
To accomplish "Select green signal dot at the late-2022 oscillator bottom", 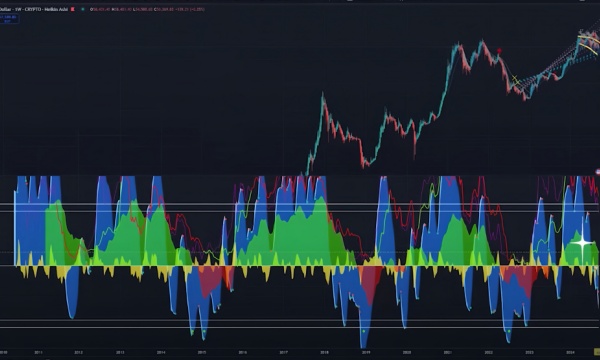I will 509,331.
